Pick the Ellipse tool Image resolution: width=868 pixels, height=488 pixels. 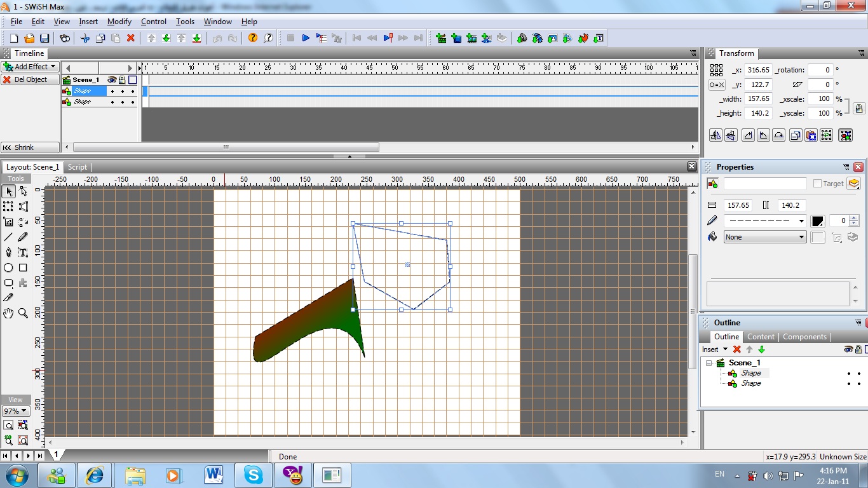click(x=9, y=268)
